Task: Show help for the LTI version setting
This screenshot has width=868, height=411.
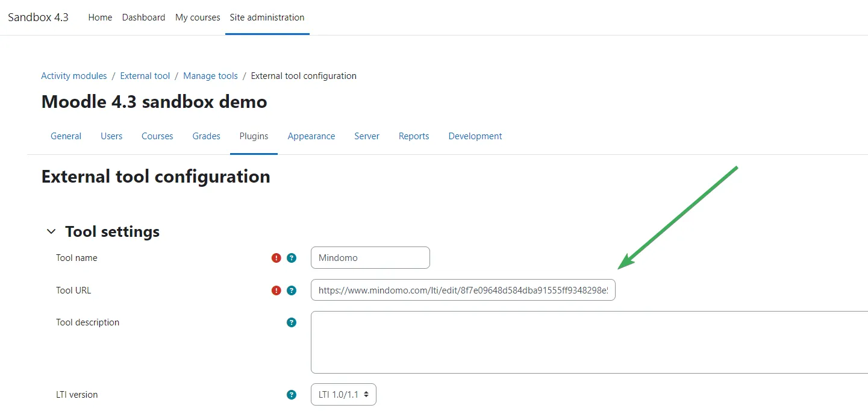Action: pyautogui.click(x=292, y=395)
